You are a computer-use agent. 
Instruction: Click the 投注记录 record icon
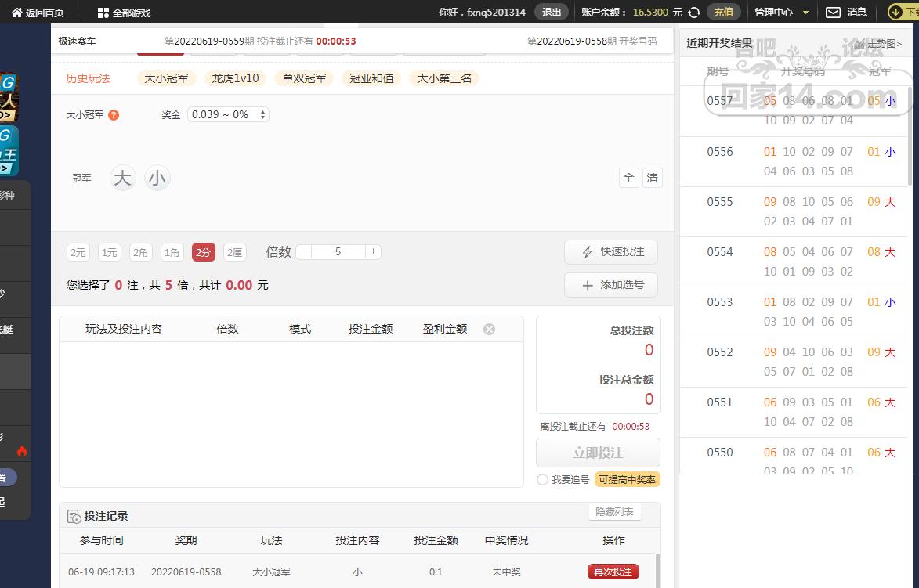[x=74, y=516]
